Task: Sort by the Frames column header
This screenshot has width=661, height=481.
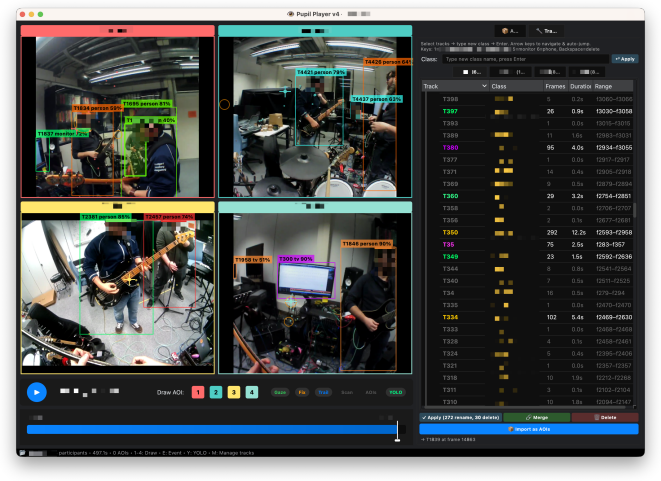Action: tap(555, 86)
